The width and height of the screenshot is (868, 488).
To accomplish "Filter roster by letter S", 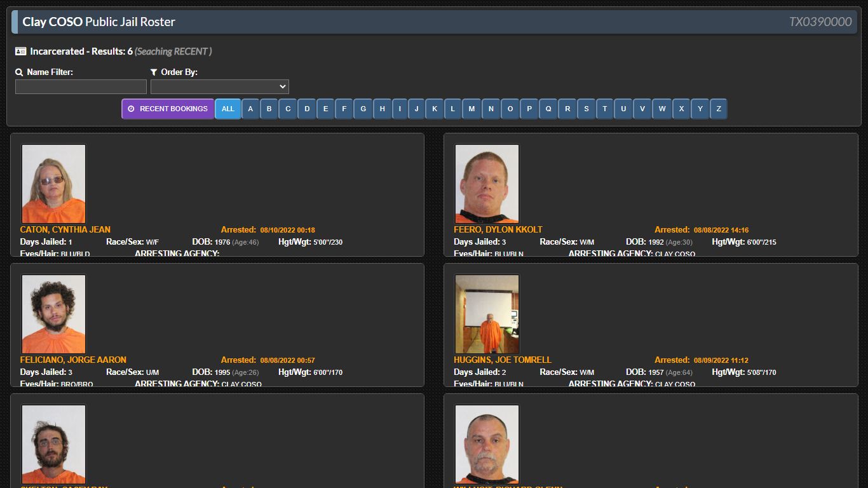I will point(586,109).
